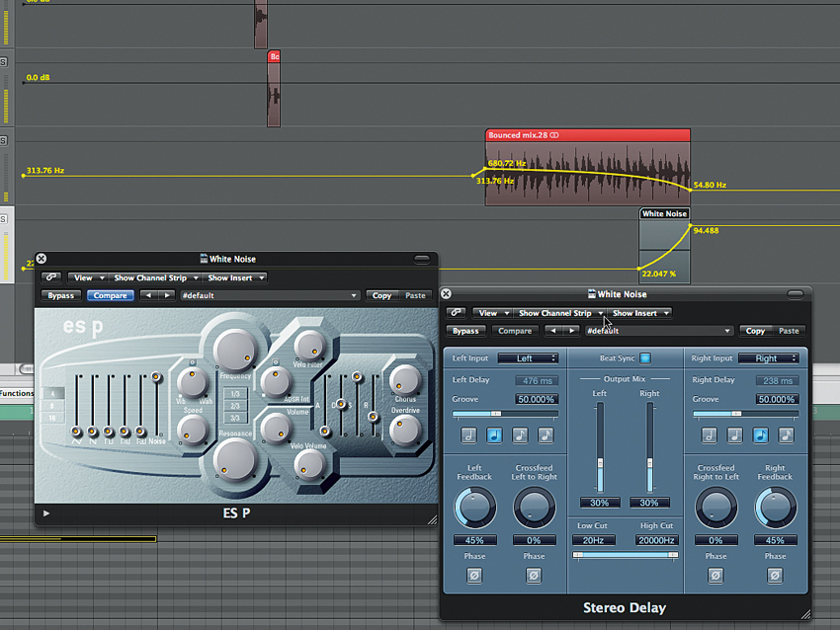This screenshot has height=630, width=840.
Task: Click the play triangle at the bottom of ES P
Action: (x=46, y=513)
